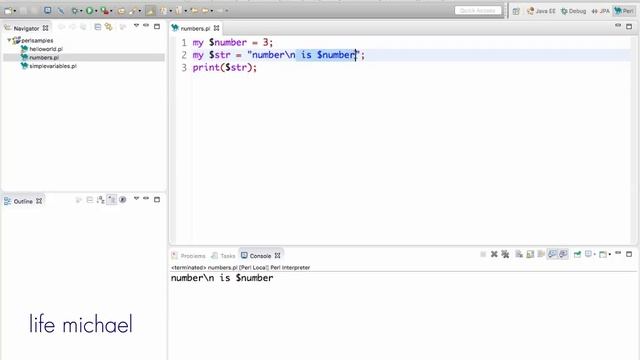Click the New file wizard icon
This screenshot has height=360, width=640.
[x=8, y=11]
